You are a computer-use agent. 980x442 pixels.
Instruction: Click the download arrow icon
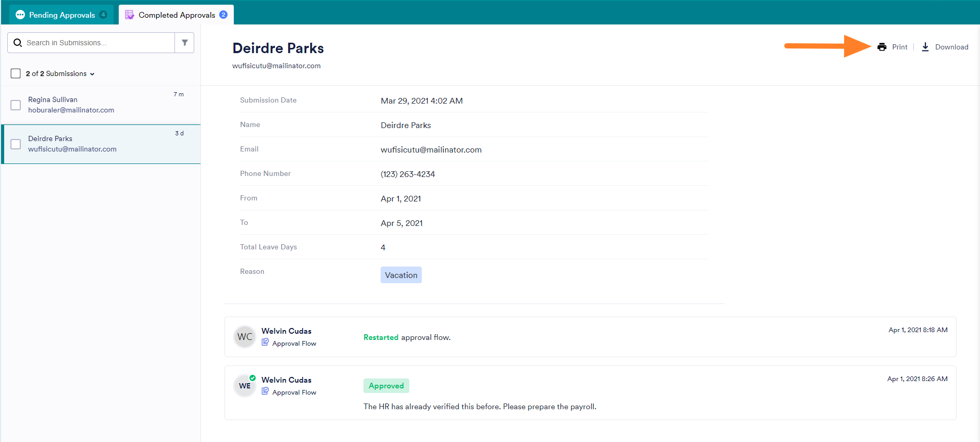[x=925, y=47]
